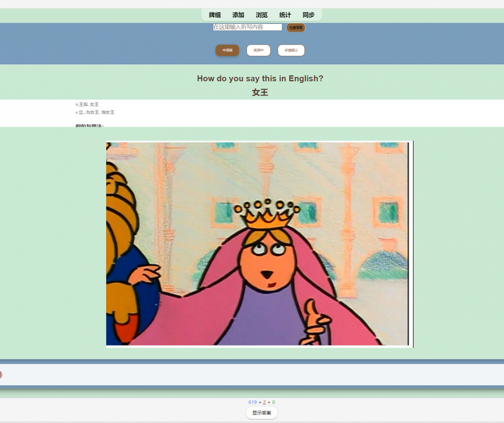
Task: Click the 检查答案 check answer button
Action: coord(296,28)
